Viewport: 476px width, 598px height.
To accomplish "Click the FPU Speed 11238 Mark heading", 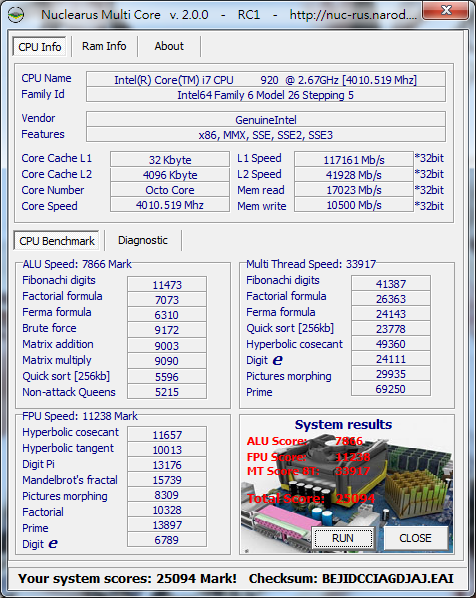I will pos(80,416).
